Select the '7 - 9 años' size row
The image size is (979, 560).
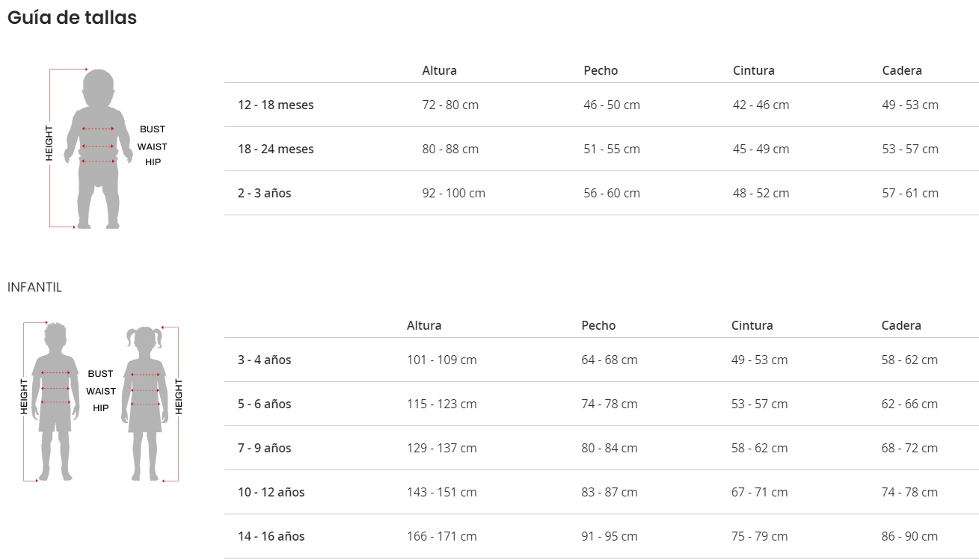point(264,448)
